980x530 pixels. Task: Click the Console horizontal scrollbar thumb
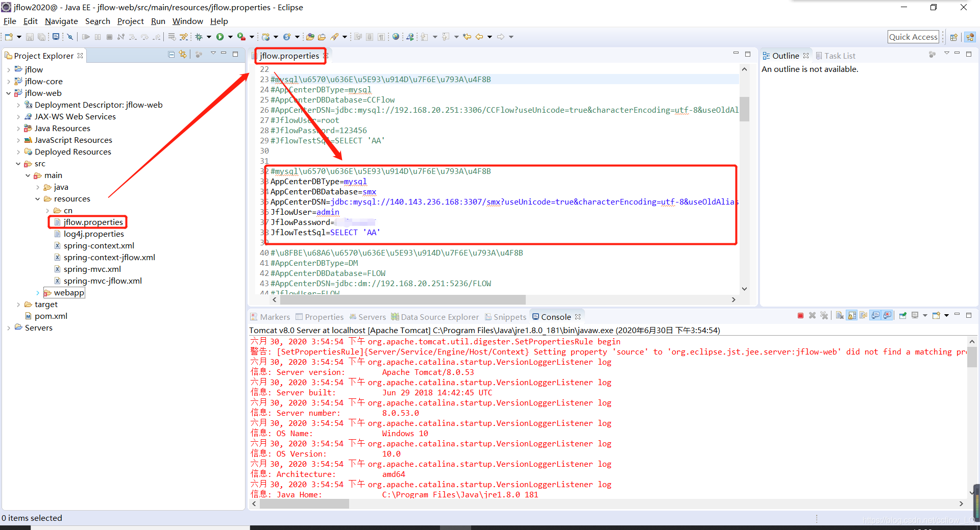[304, 503]
